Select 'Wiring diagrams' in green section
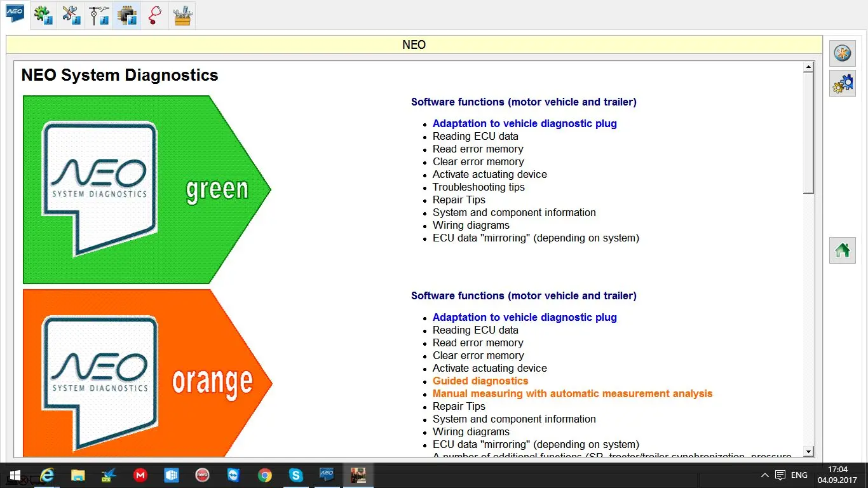This screenshot has width=868, height=488. pos(471,225)
